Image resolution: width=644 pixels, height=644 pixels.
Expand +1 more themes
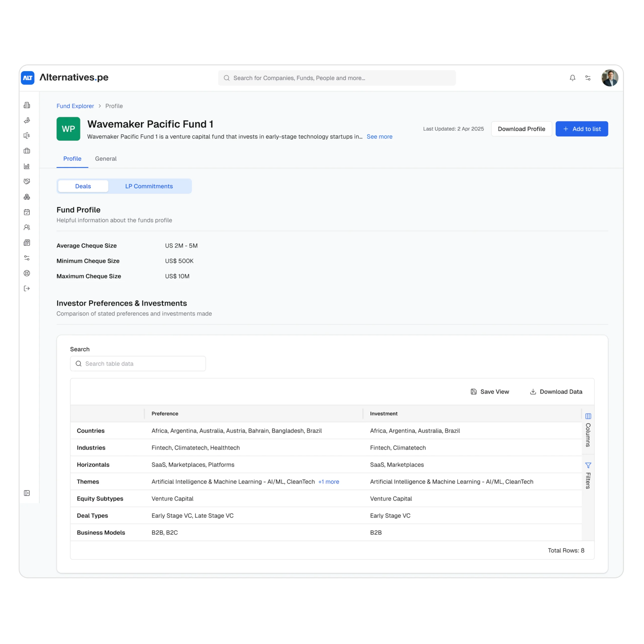pyautogui.click(x=328, y=482)
